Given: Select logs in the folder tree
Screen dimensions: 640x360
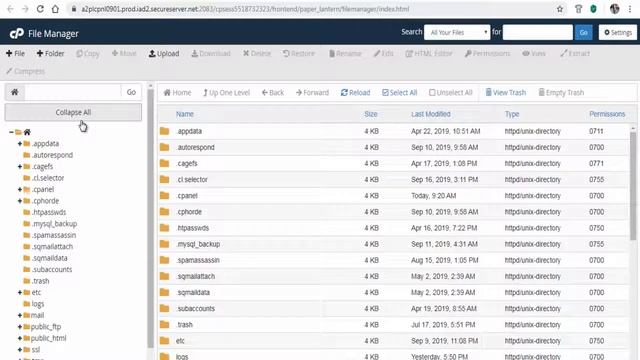Looking at the screenshot, I should point(38,304).
